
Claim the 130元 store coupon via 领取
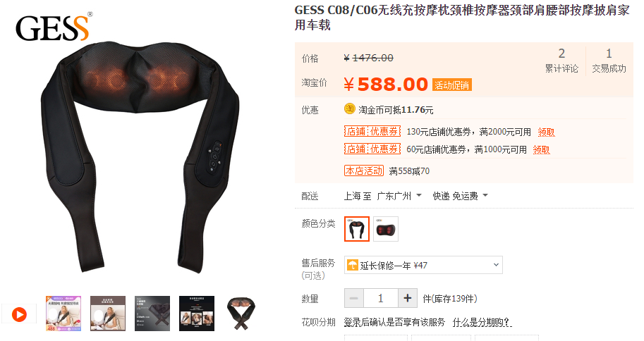point(546,132)
